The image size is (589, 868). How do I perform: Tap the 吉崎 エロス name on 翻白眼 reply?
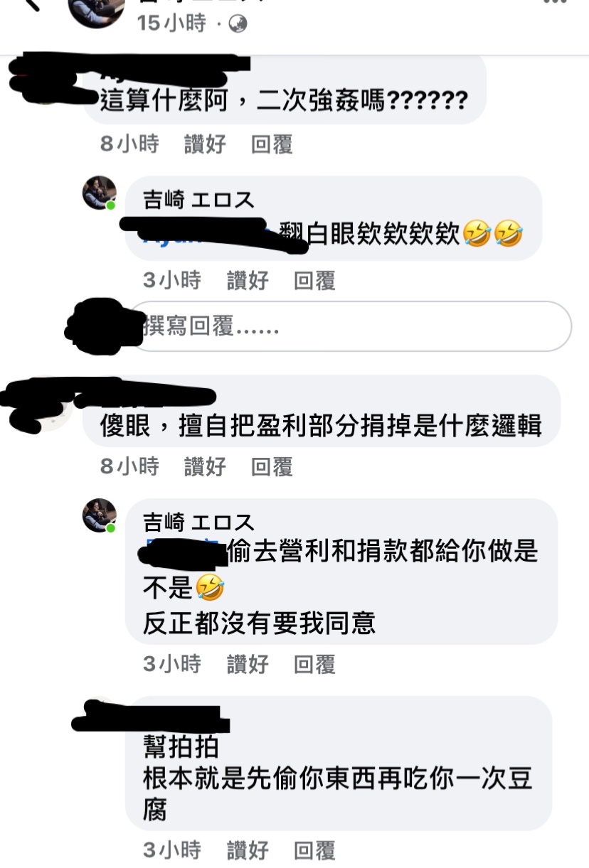[x=198, y=200]
